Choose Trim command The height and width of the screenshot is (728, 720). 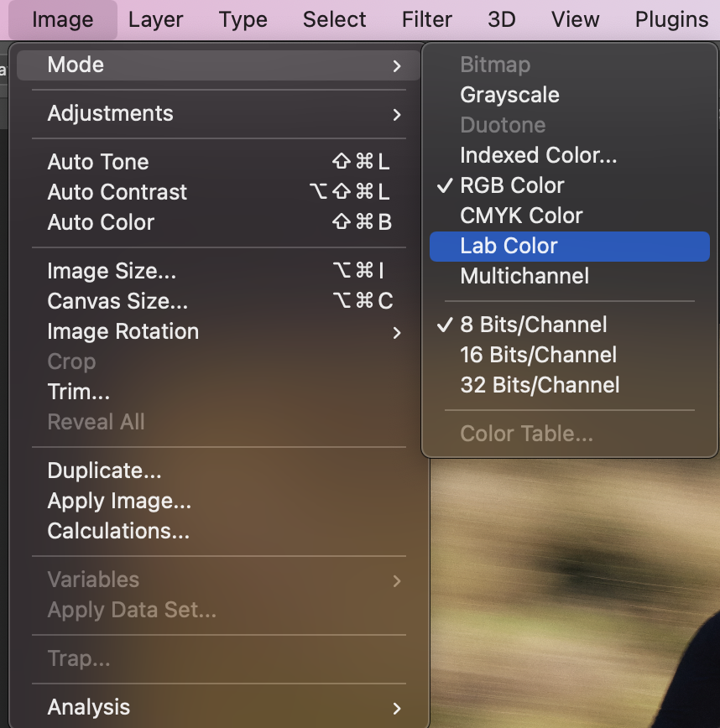(218, 392)
